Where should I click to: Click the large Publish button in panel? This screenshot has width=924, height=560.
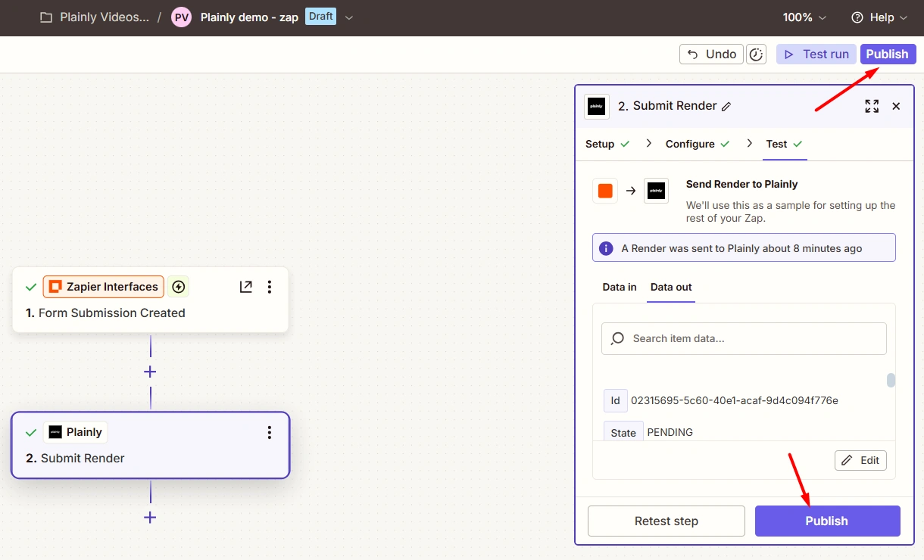828,521
